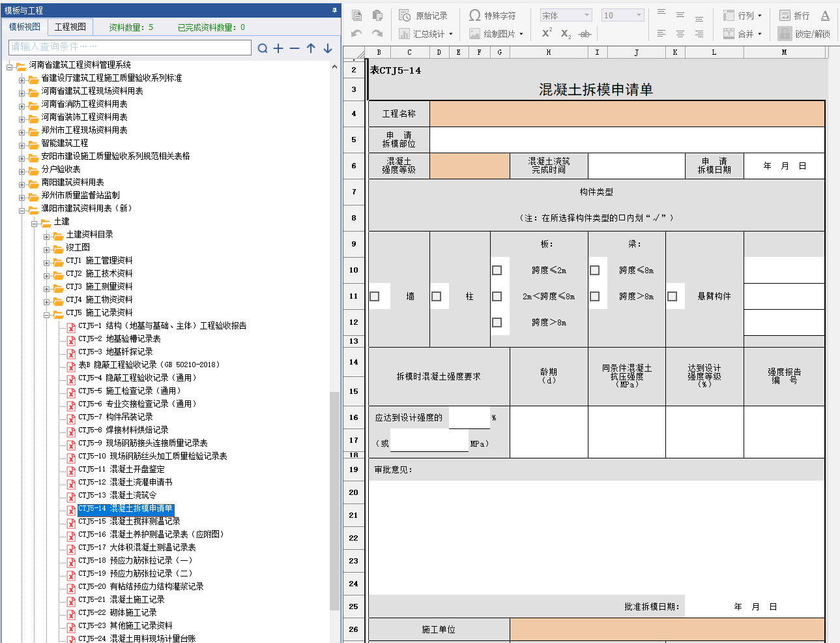Image resolution: width=840 pixels, height=643 pixels.
Task: Open the 宋体 font dropdown
Action: click(566, 16)
